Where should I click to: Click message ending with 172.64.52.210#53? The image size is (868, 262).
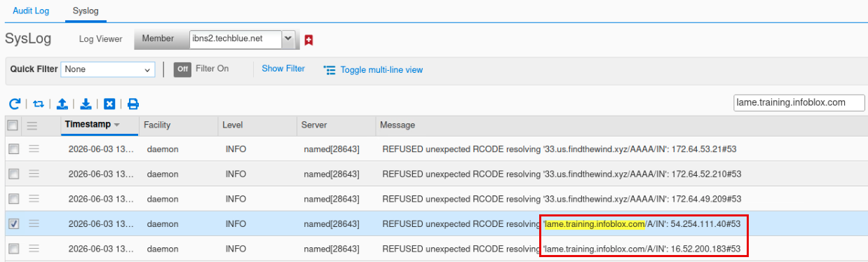[x=562, y=174]
